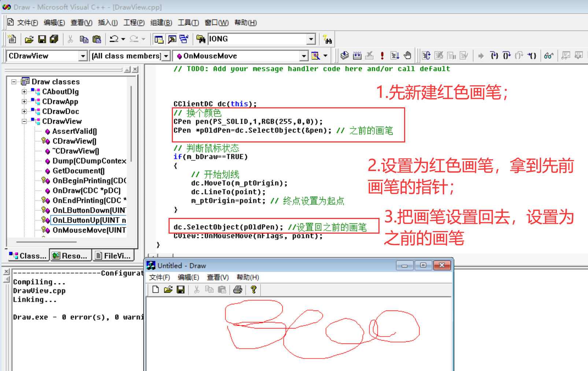Click the Restart debugger icon

pyautogui.click(x=426, y=56)
